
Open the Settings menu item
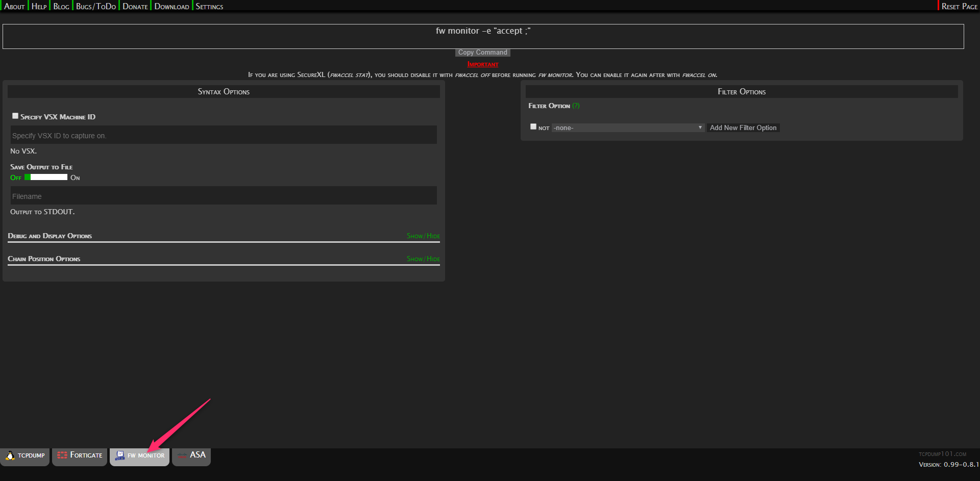209,6
